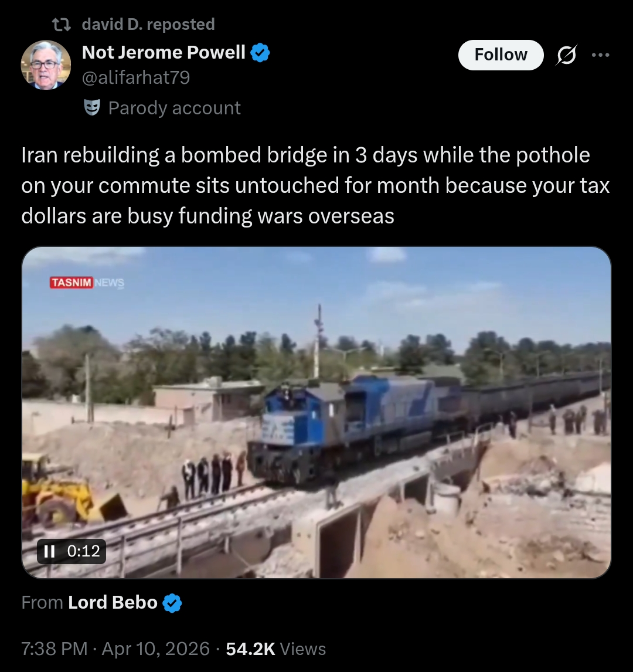Click the Tasnim News logo on the video
The width and height of the screenshot is (633, 672).
(x=87, y=283)
